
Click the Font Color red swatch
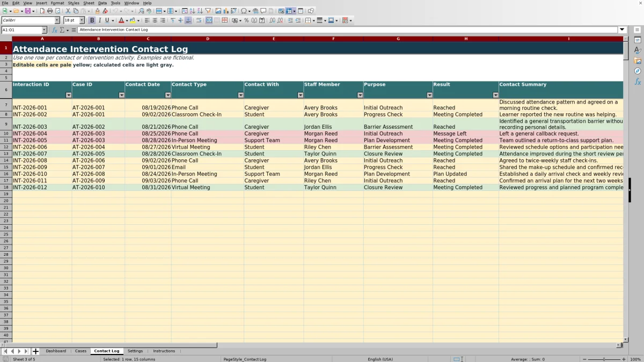coord(121,20)
